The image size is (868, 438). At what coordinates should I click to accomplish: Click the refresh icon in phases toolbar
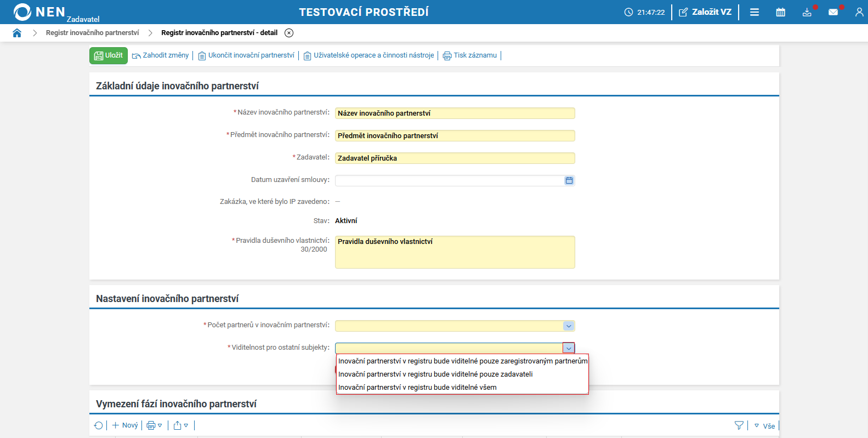99,425
